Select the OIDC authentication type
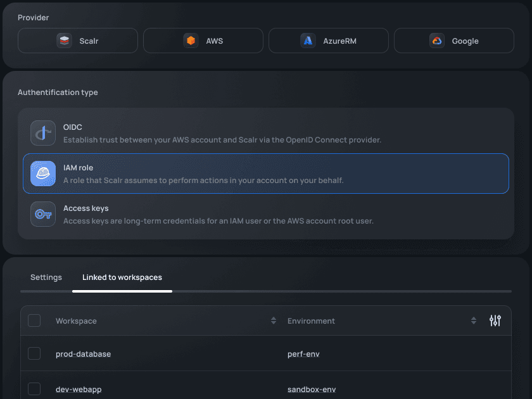This screenshot has width=532, height=399. pos(266,133)
